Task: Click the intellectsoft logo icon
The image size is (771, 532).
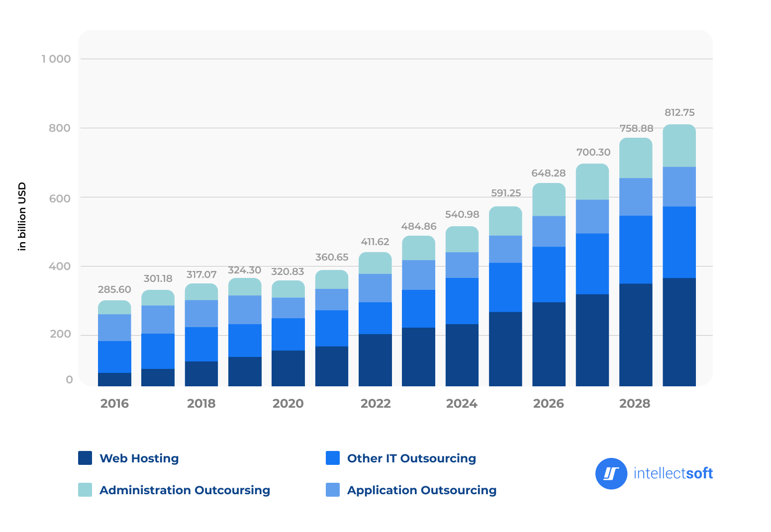Action: 611,473
